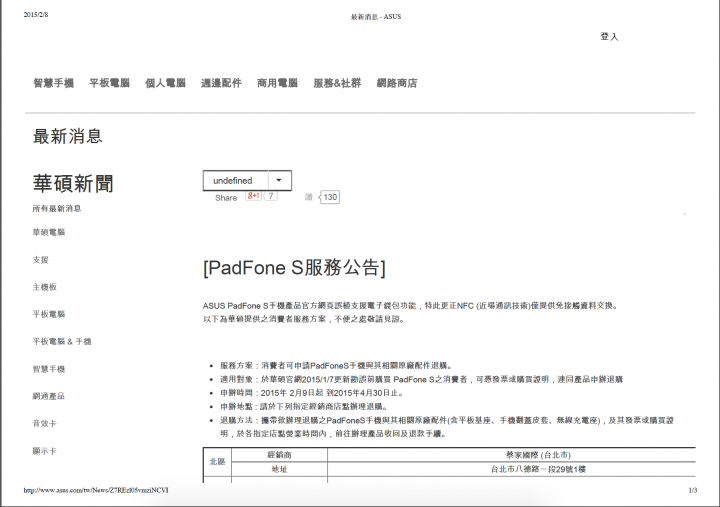Click the 申辦時間 bullet line
Image resolution: width=720 pixels, height=507 pixels.
tap(312, 393)
